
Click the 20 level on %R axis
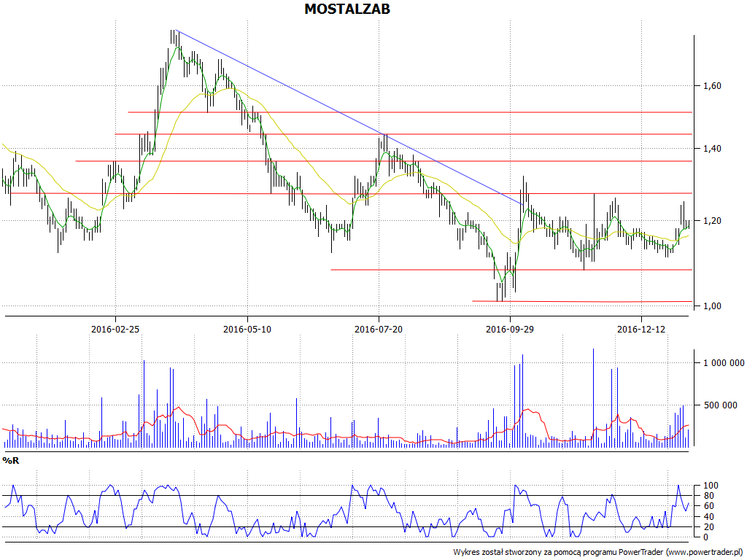click(709, 527)
